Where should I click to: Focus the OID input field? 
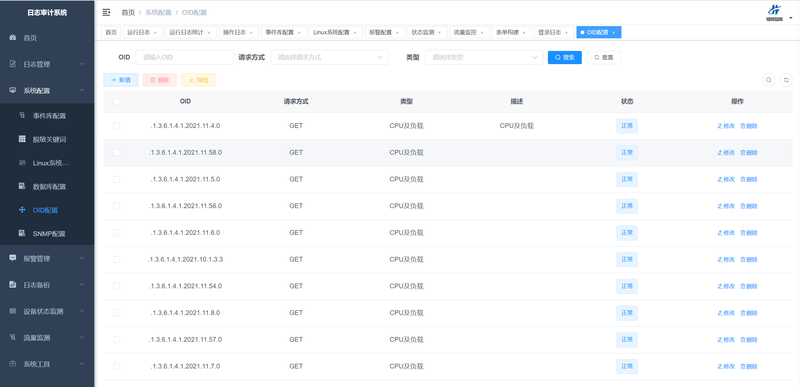185,58
